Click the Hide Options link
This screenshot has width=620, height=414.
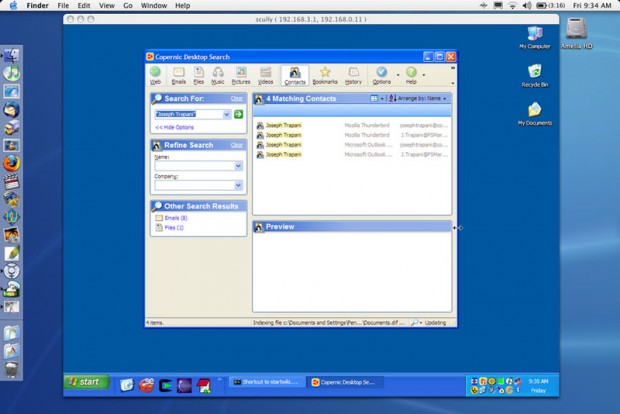click(x=174, y=127)
